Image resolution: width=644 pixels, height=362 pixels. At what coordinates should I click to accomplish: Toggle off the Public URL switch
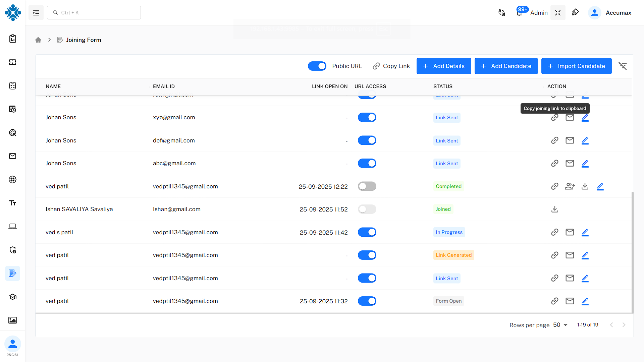point(317,66)
